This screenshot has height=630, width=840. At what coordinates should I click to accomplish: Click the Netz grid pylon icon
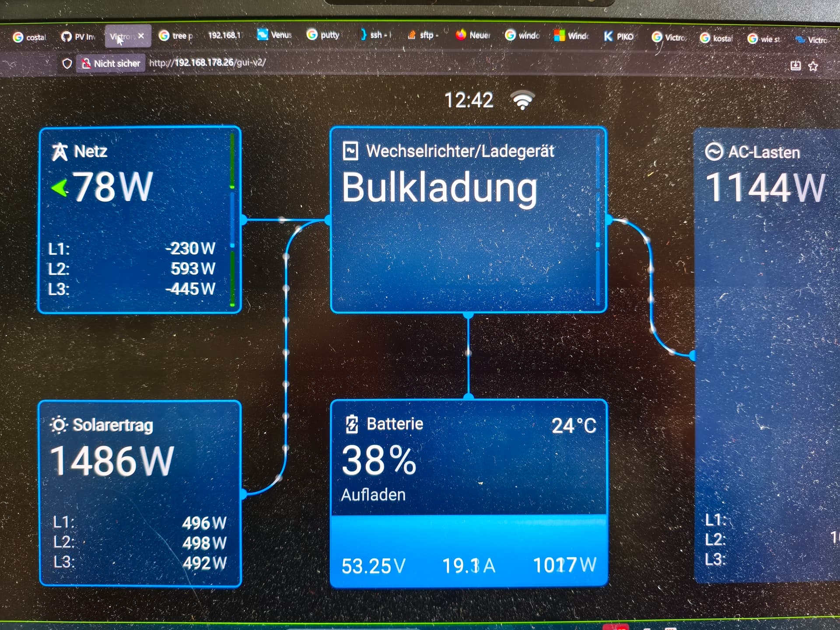point(59,152)
